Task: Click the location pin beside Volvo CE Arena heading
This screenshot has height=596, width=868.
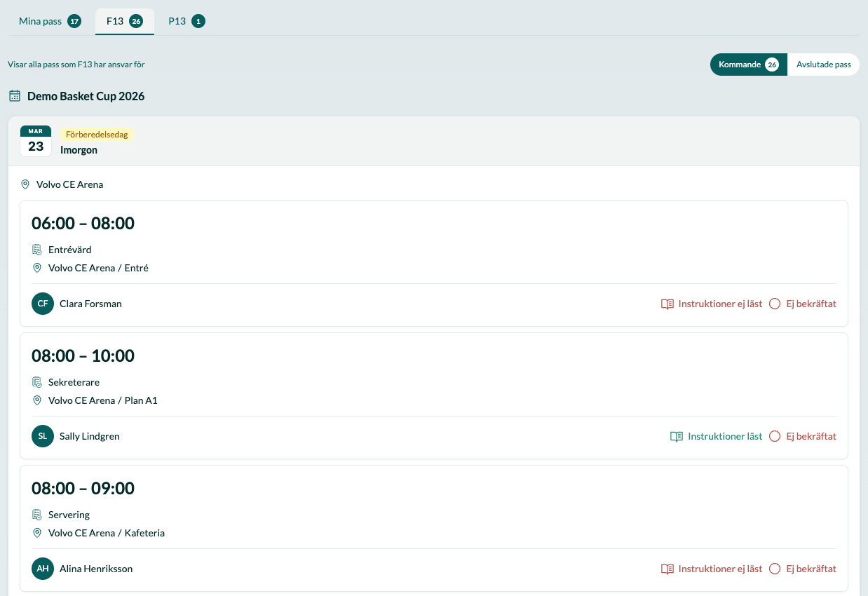Action: pos(25,184)
